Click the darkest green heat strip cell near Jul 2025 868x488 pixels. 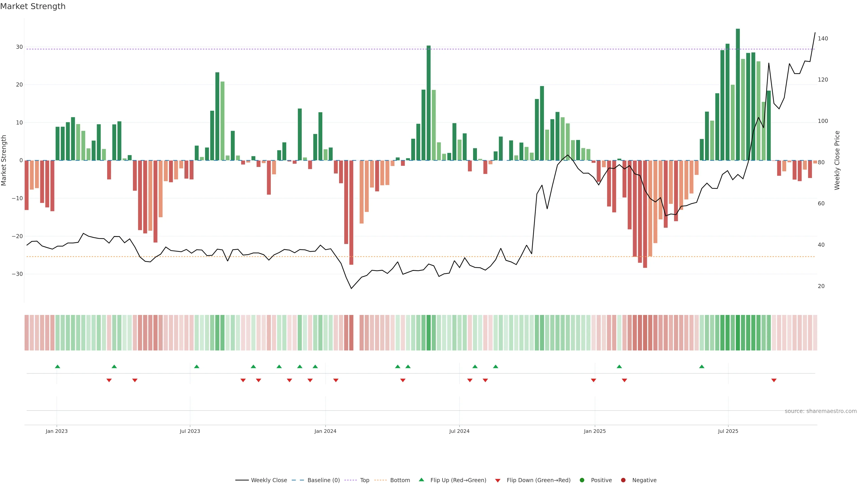(x=738, y=333)
